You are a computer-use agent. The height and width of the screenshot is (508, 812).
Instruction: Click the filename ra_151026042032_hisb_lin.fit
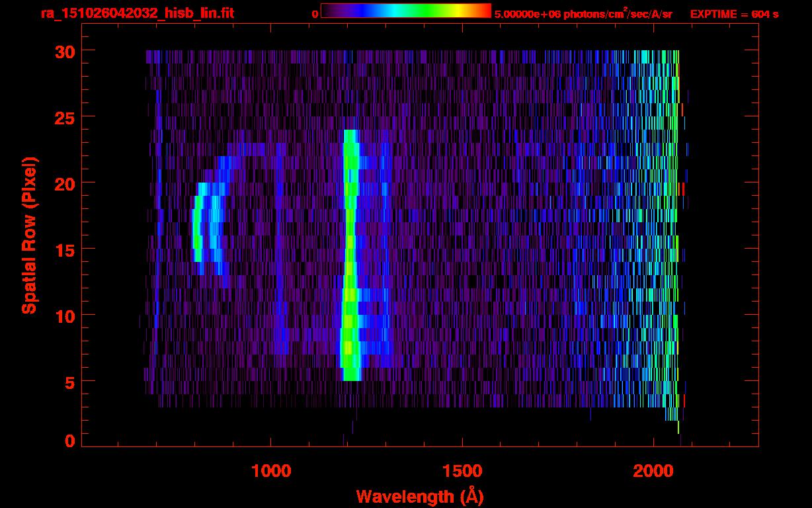(137, 13)
